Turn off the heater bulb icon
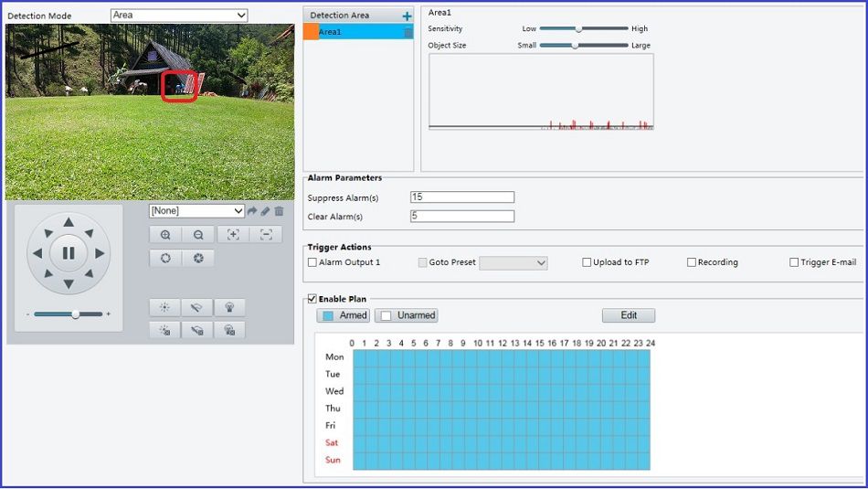Viewport: 868px width, 489px height. pyautogui.click(x=229, y=330)
